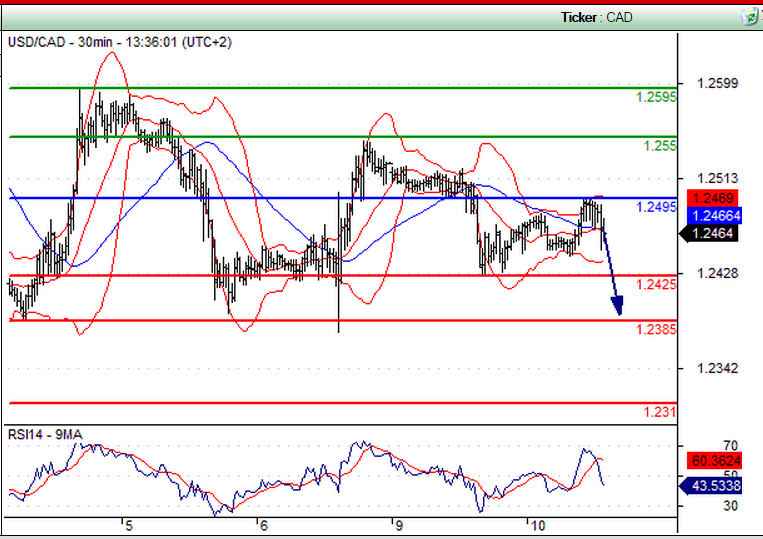
Task: Click the blue 43.5338 RSI value tag
Action: tap(710, 485)
